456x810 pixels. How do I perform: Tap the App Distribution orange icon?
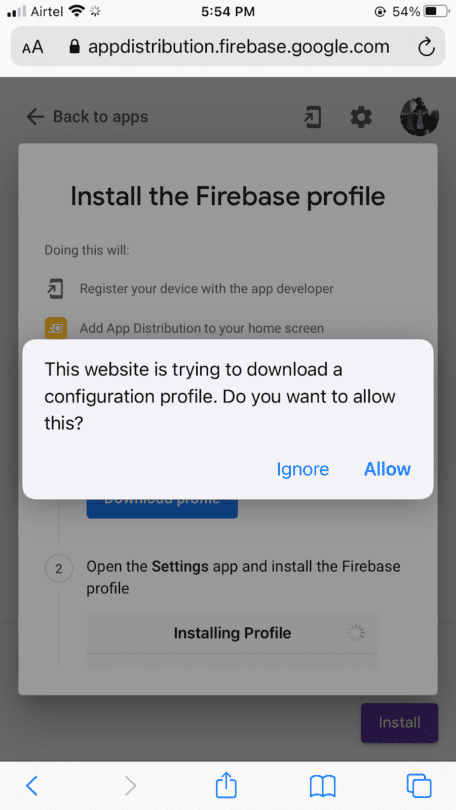[x=56, y=328]
